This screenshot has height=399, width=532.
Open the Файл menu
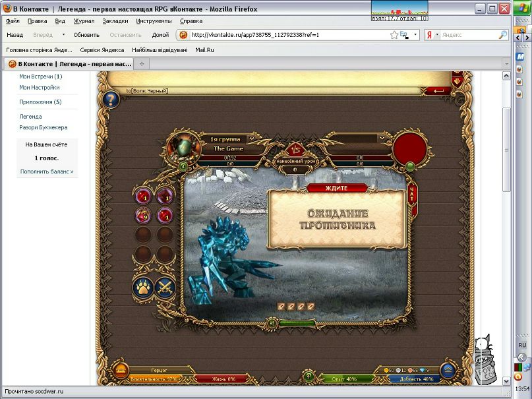[13, 20]
